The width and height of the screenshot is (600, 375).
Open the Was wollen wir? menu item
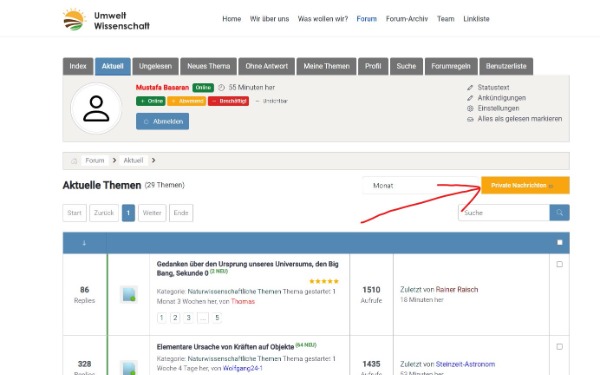click(x=323, y=19)
